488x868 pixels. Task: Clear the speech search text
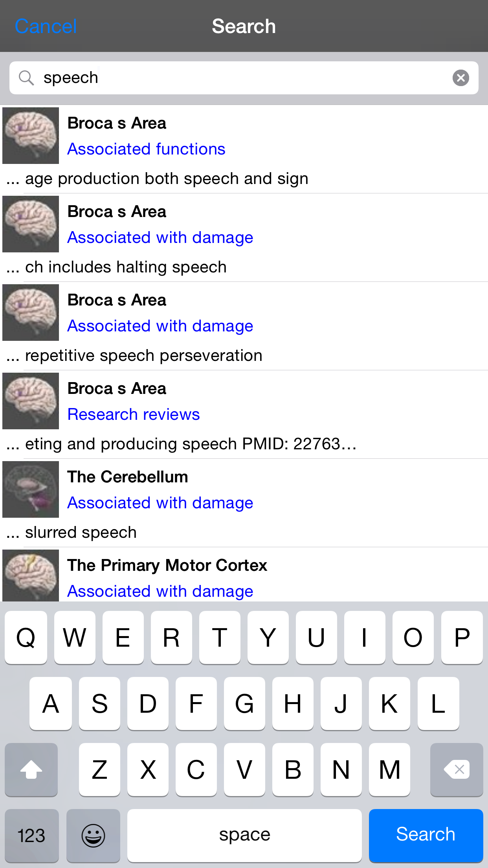(460, 78)
